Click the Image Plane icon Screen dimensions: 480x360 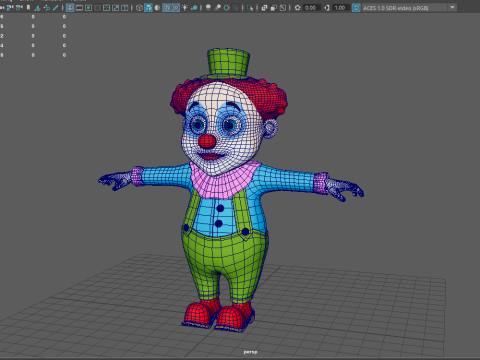[37, 8]
